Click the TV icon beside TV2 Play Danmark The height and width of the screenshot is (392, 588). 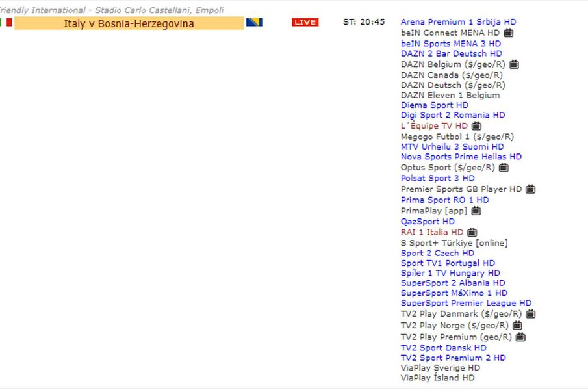(531, 314)
